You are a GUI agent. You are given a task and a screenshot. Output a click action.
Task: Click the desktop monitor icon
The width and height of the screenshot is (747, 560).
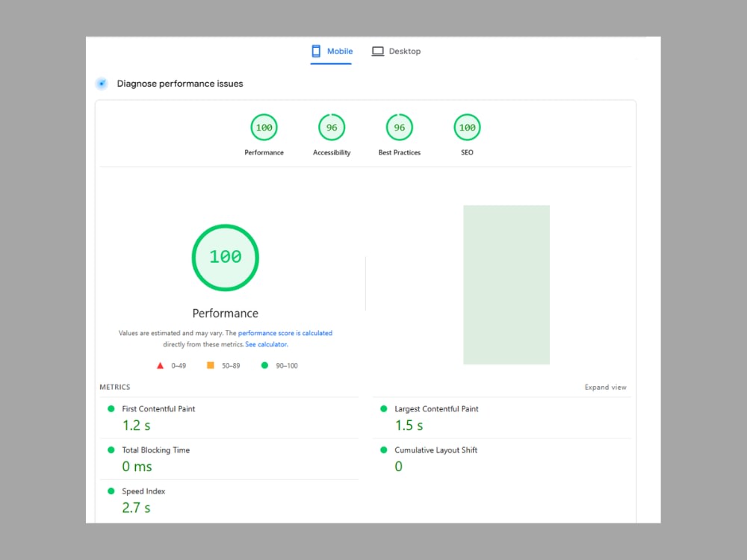pyautogui.click(x=378, y=52)
